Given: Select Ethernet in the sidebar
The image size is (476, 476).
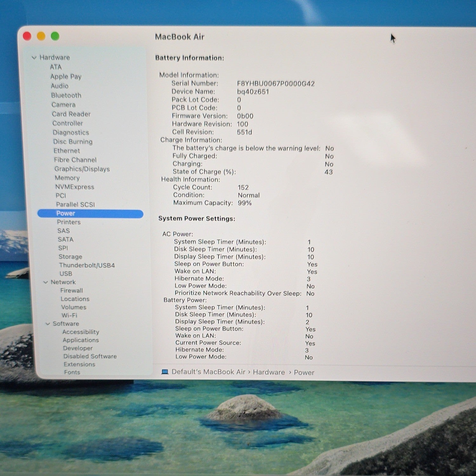Looking at the screenshot, I should 67,151.
